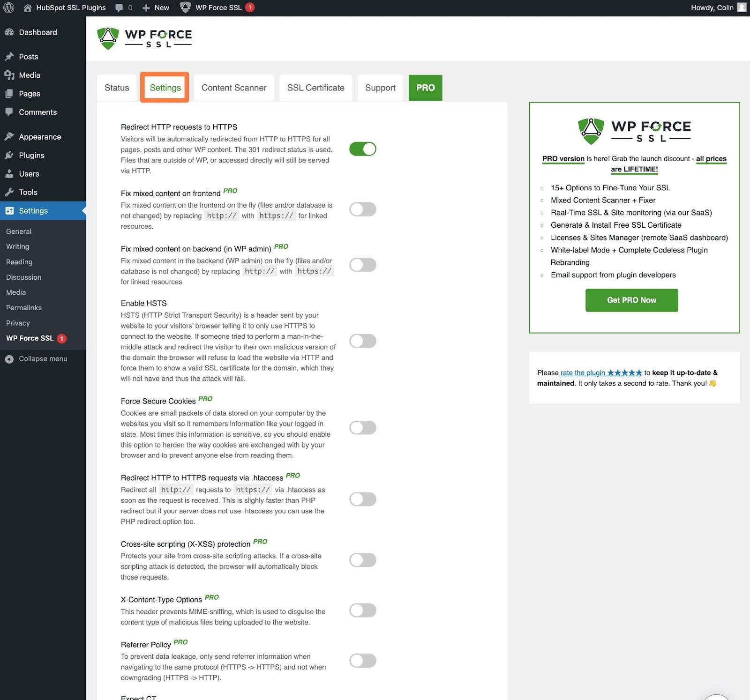The image size is (750, 700).
Task: Click the WP Force SSL logo in promo box
Action: click(634, 131)
